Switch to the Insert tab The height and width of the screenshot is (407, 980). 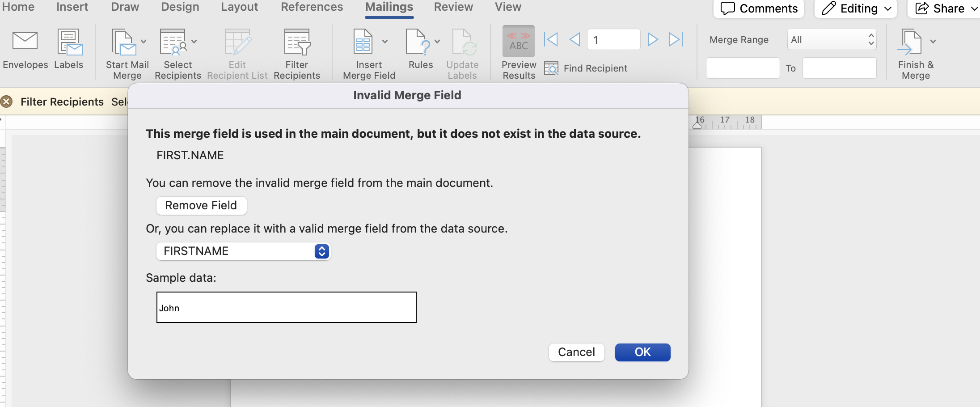(72, 7)
